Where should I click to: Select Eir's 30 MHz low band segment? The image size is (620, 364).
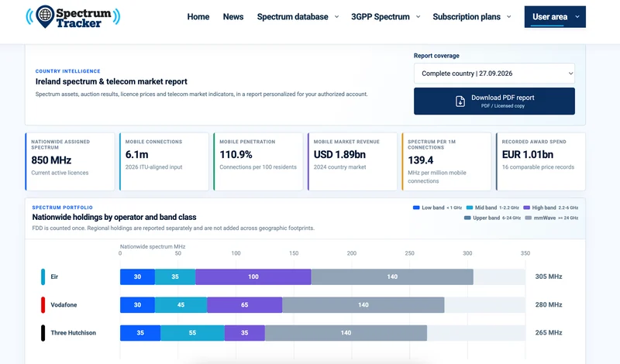(138, 276)
